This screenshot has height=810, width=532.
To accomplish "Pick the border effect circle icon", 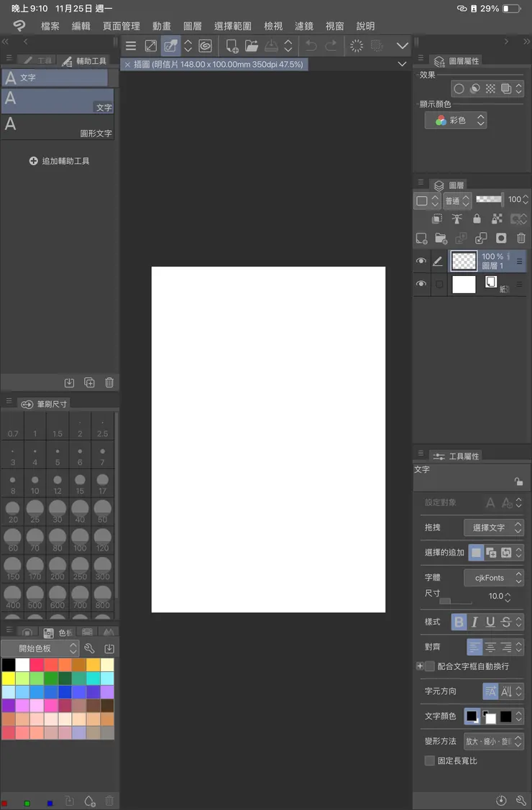I will pyautogui.click(x=459, y=89).
